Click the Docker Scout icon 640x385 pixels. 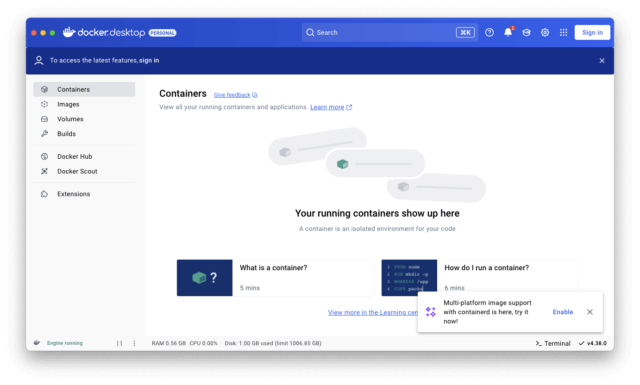44,171
